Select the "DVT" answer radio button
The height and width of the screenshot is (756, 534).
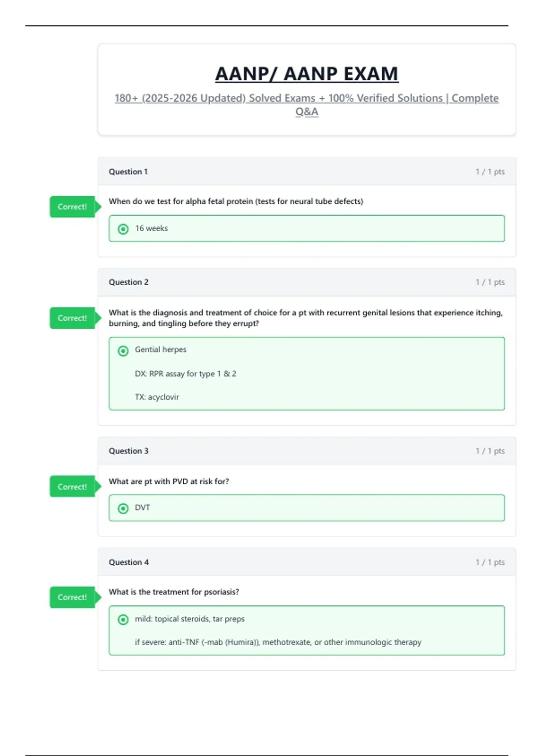click(123, 508)
